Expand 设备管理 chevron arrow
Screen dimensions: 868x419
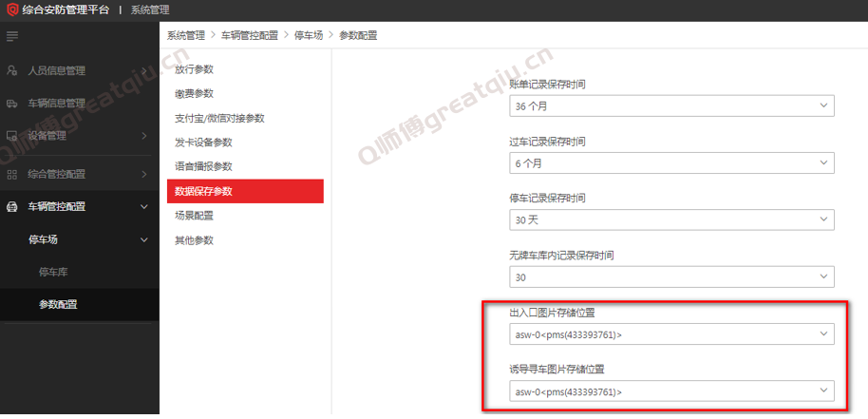144,136
